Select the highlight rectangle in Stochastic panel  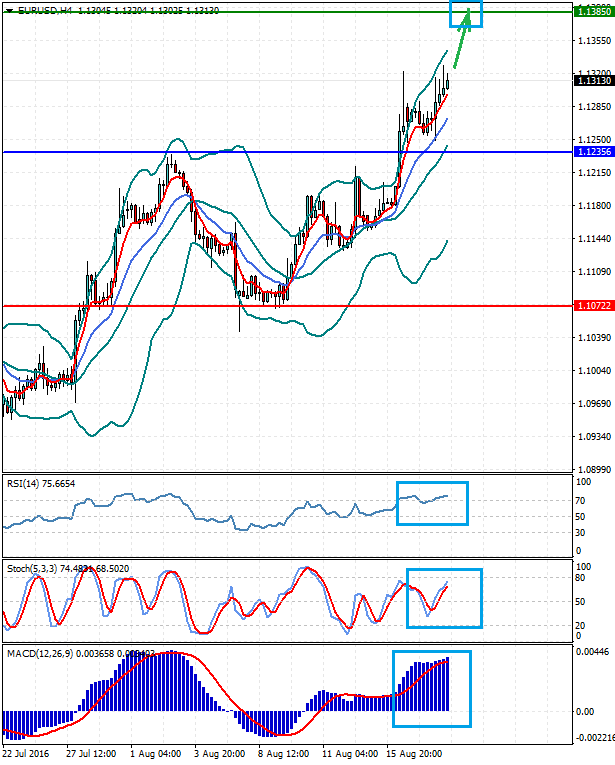(x=444, y=598)
